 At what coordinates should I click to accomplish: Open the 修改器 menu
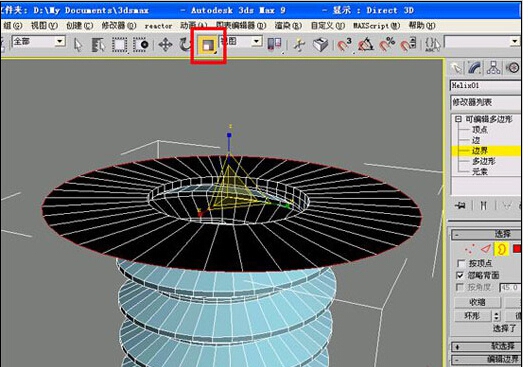coord(119,26)
